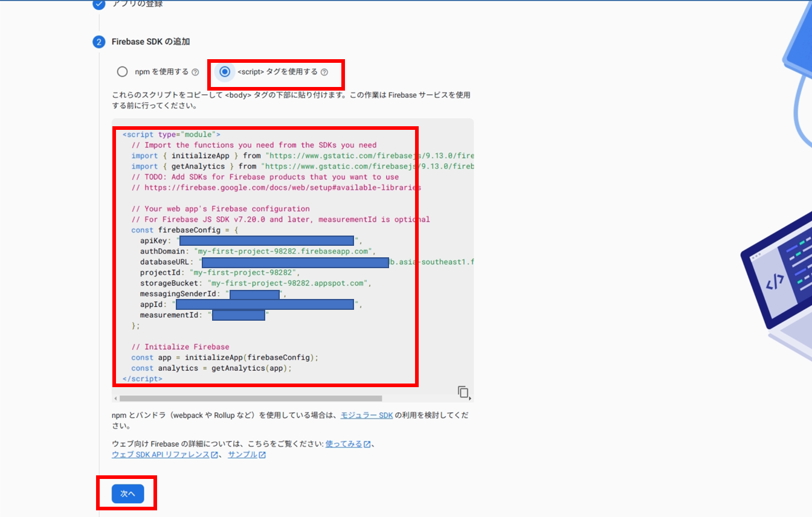The width and height of the screenshot is (812, 517).
Task: Click the measurementId line
Action: click(x=204, y=315)
